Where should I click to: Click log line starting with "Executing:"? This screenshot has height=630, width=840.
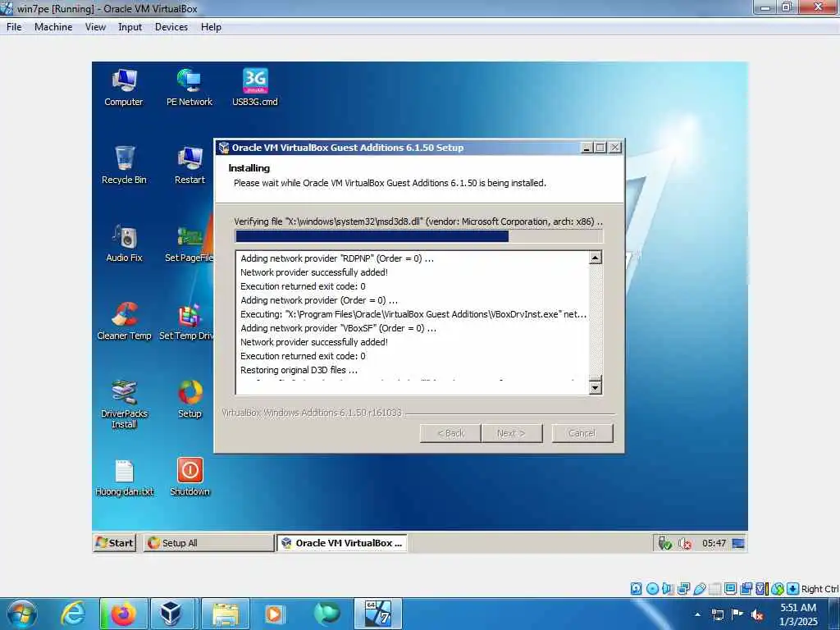pos(413,314)
